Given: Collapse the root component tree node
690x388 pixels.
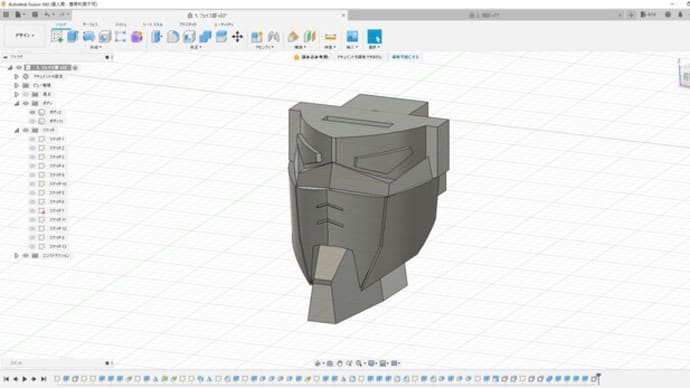Looking at the screenshot, I should click(10, 67).
